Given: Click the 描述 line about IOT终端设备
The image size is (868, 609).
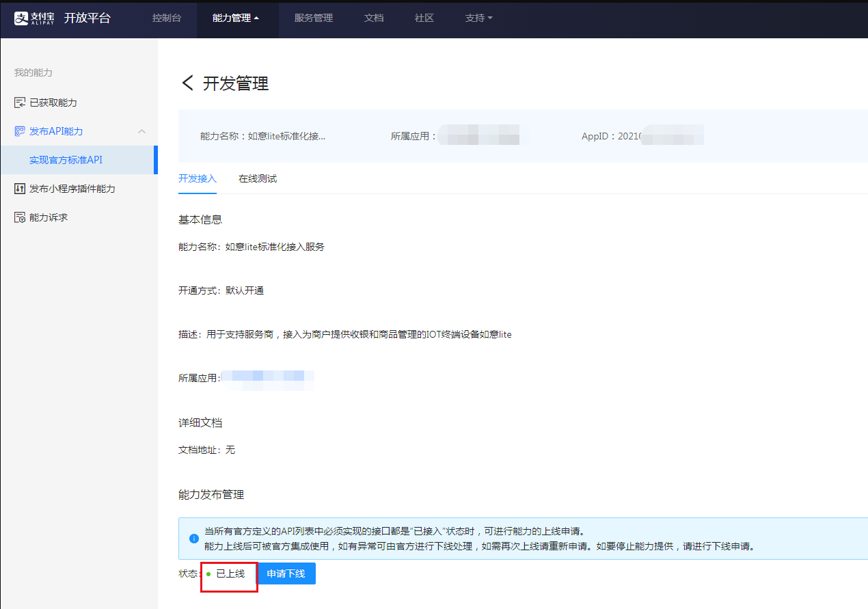Looking at the screenshot, I should [x=345, y=334].
